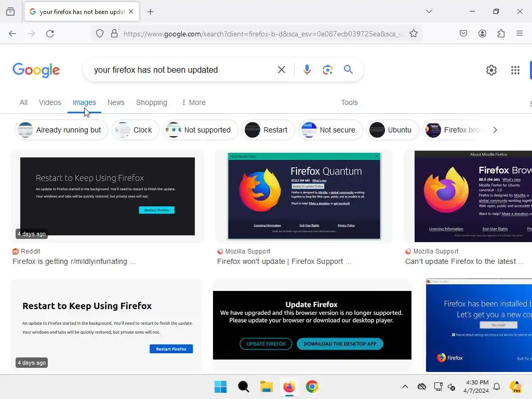Go to Google homepage via logo
Screen dimensions: 532x399
tap(36, 70)
